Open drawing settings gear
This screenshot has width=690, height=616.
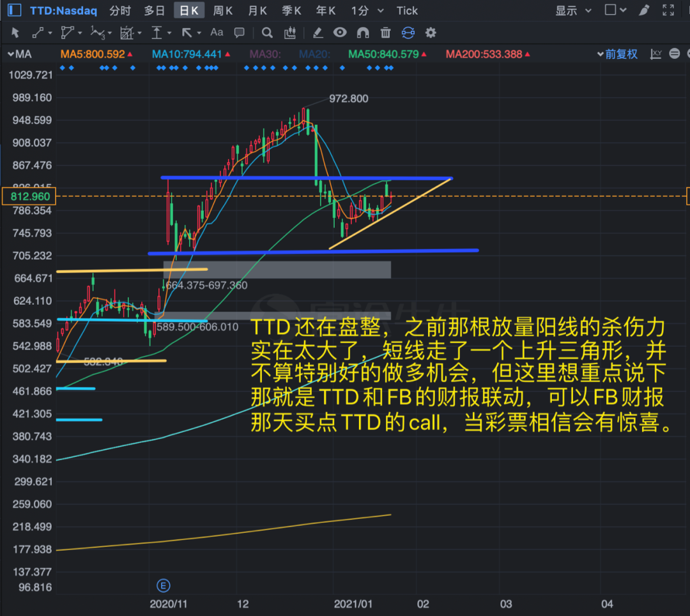point(431,33)
